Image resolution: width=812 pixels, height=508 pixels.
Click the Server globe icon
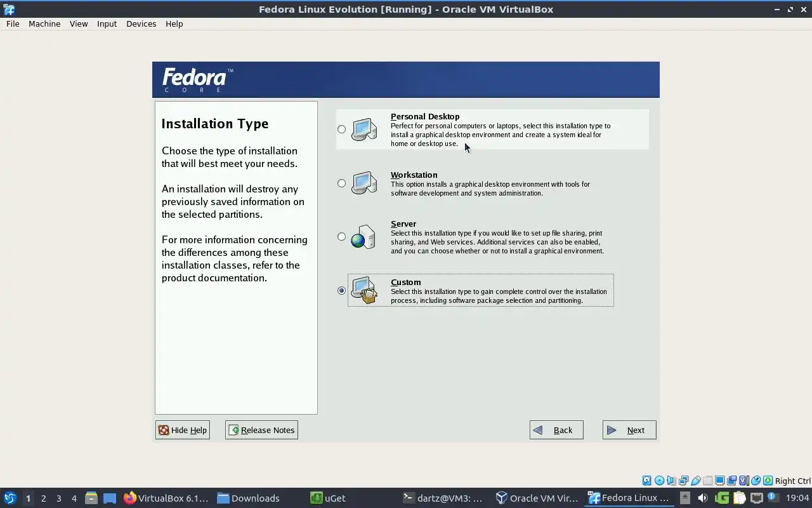(363, 237)
